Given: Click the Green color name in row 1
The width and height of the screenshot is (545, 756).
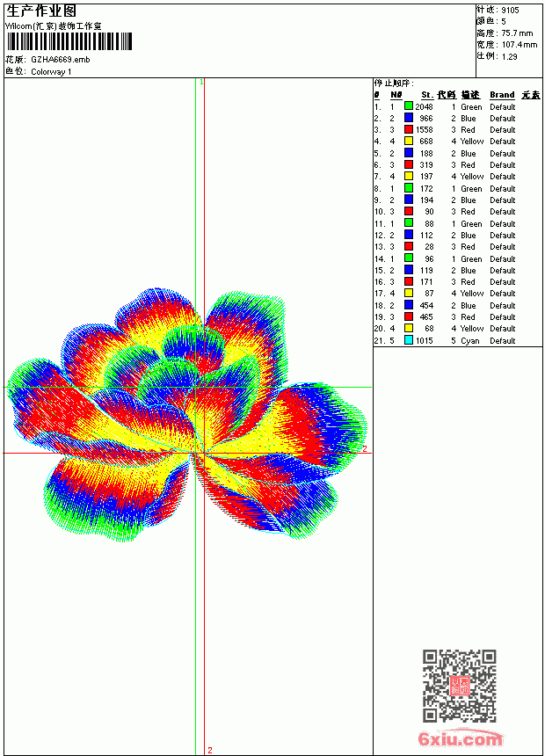Looking at the screenshot, I should pyautogui.click(x=471, y=107).
